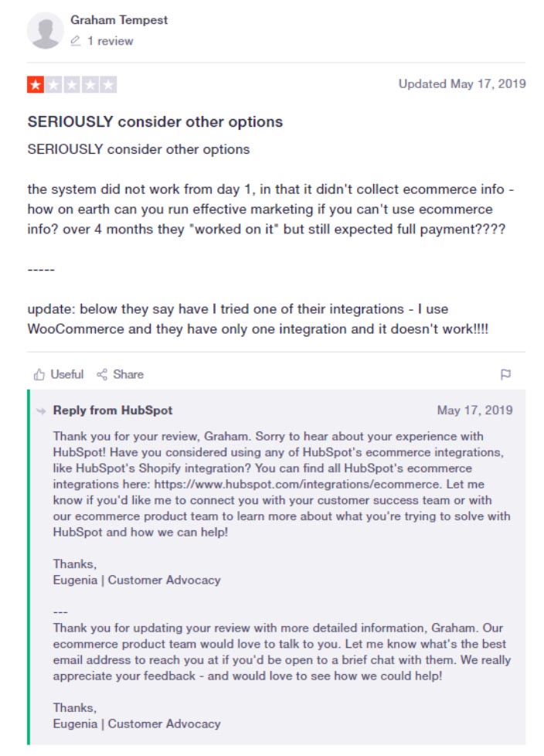Open the hubspot.com/integrations/ecommerce link

click(x=297, y=484)
